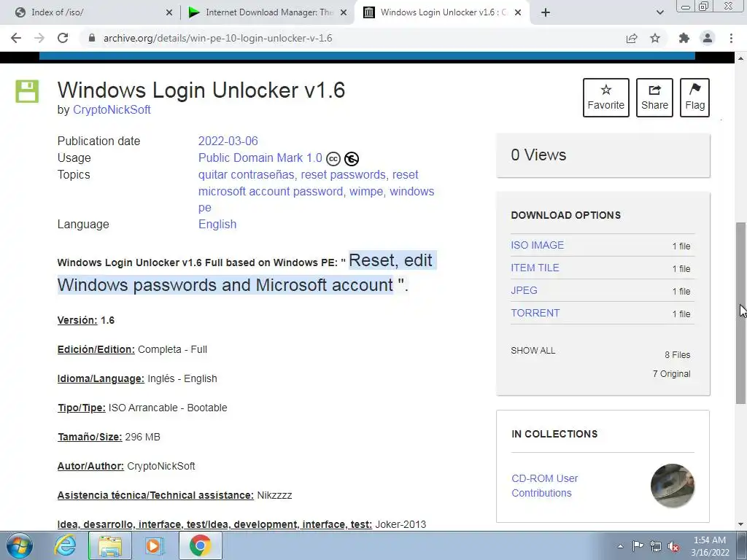This screenshot has width=747, height=560.
Task: Open Windows Explorer from the taskbar
Action: tap(109, 545)
